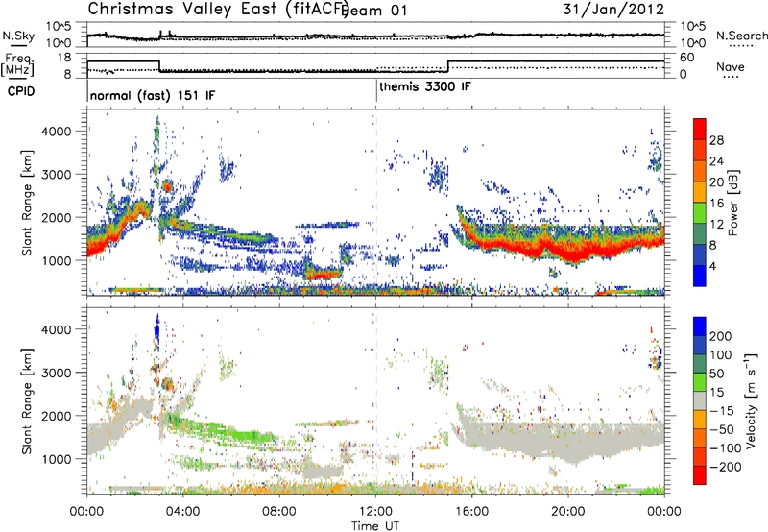Click the '16:00' time tick label

471,511
